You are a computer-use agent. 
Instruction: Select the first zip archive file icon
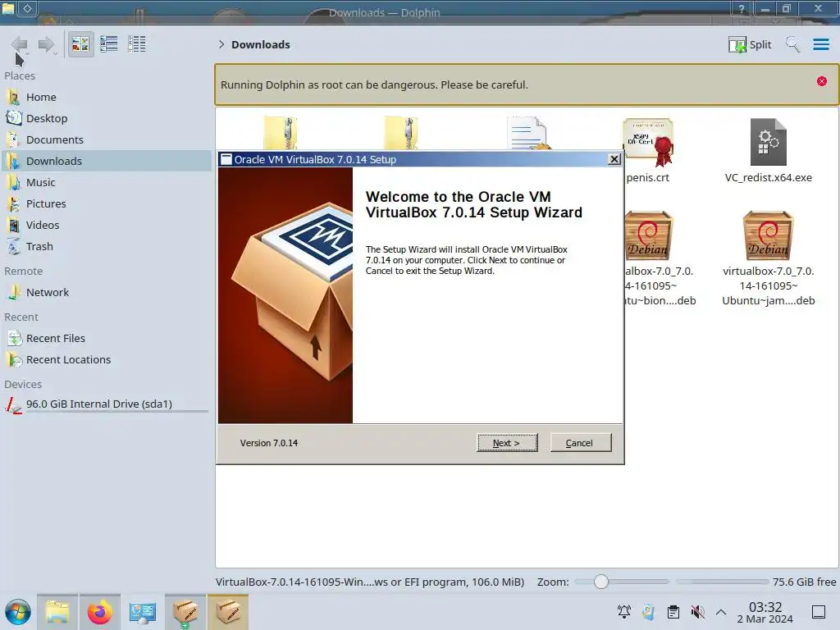pyautogui.click(x=281, y=133)
